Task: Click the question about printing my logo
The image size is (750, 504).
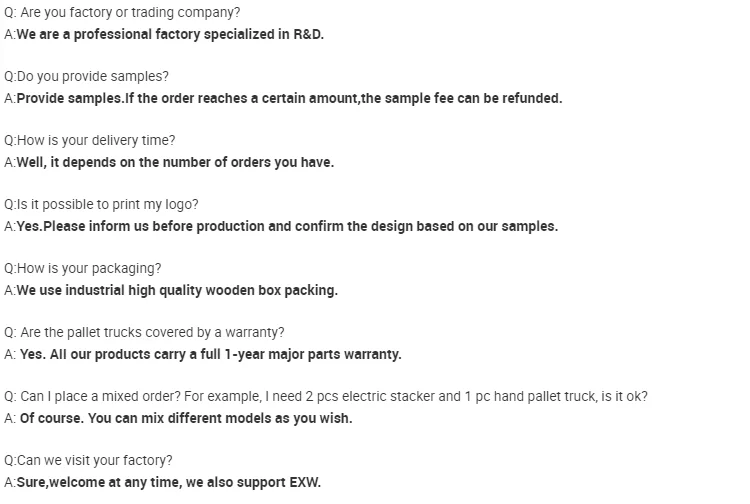Action: pyautogui.click(x=101, y=205)
